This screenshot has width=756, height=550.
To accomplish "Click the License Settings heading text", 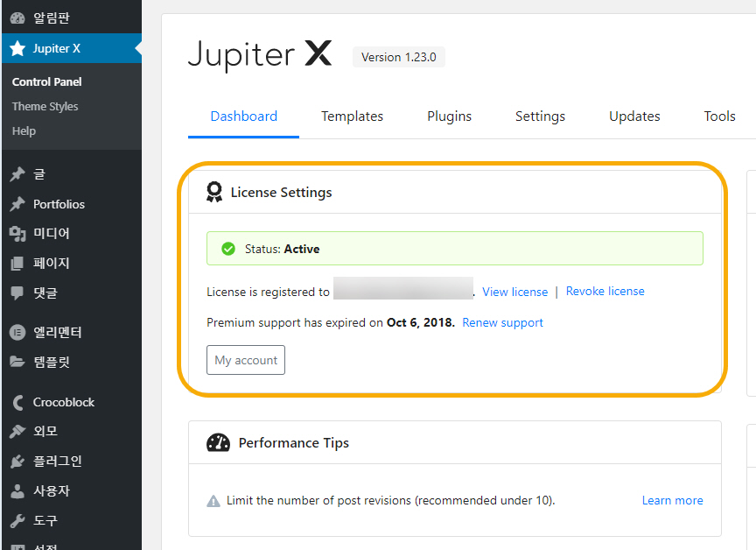I will (281, 193).
